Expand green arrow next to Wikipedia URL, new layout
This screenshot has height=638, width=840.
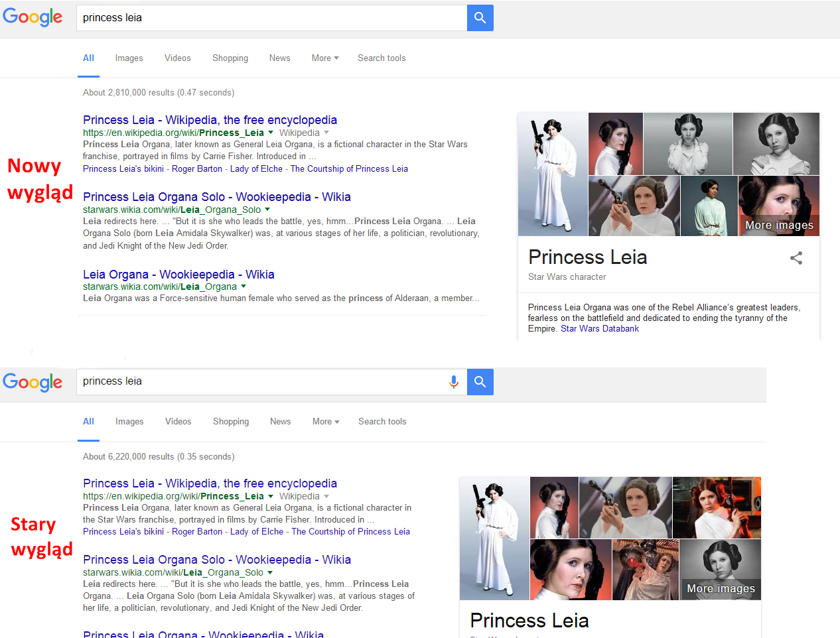pos(271,133)
